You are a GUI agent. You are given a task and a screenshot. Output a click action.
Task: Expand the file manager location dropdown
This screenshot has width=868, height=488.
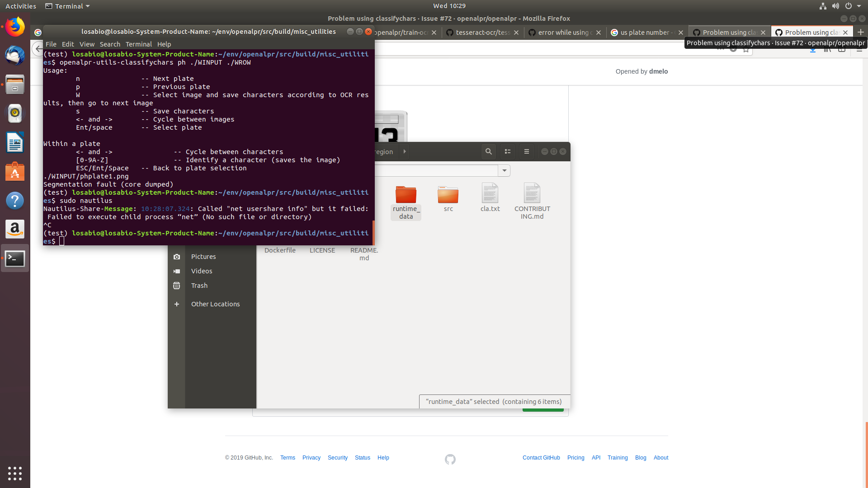504,170
